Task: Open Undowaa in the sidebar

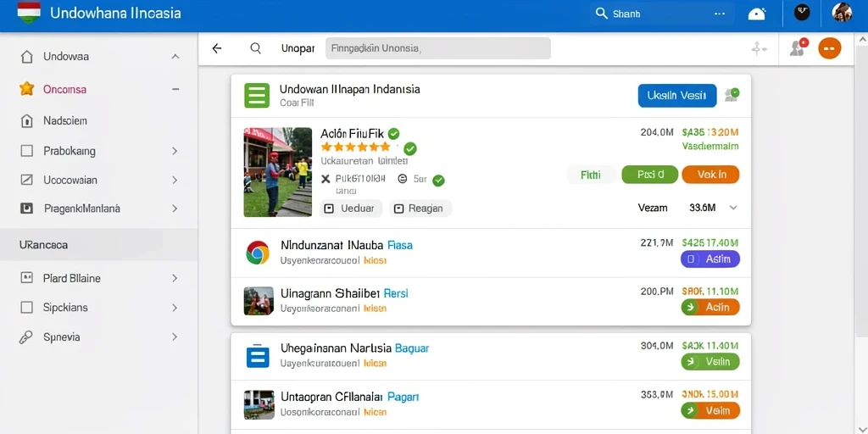Action: point(66,57)
